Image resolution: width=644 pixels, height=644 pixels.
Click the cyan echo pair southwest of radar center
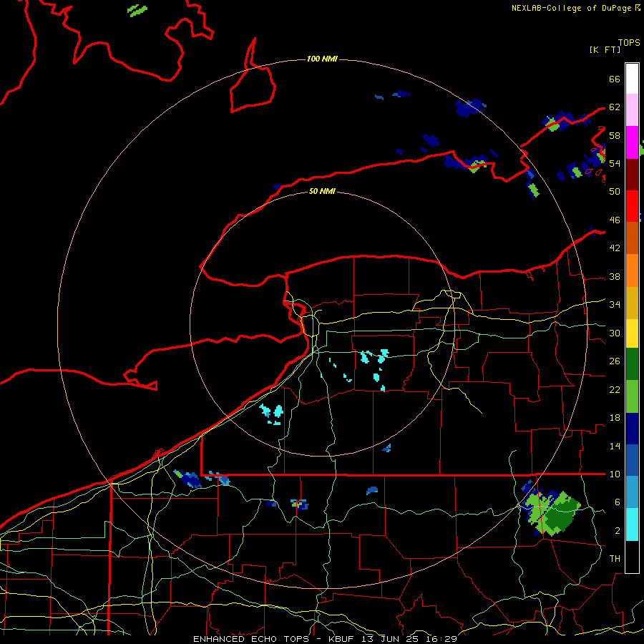coord(272,414)
